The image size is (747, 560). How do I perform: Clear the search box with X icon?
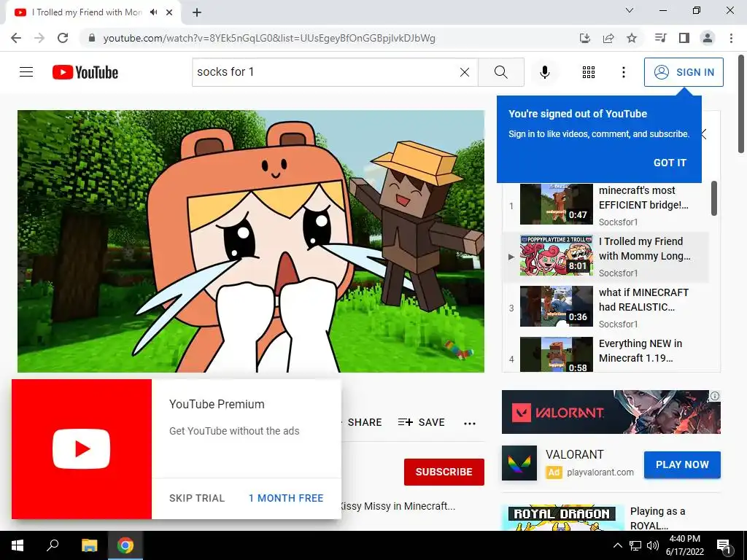[465, 72]
